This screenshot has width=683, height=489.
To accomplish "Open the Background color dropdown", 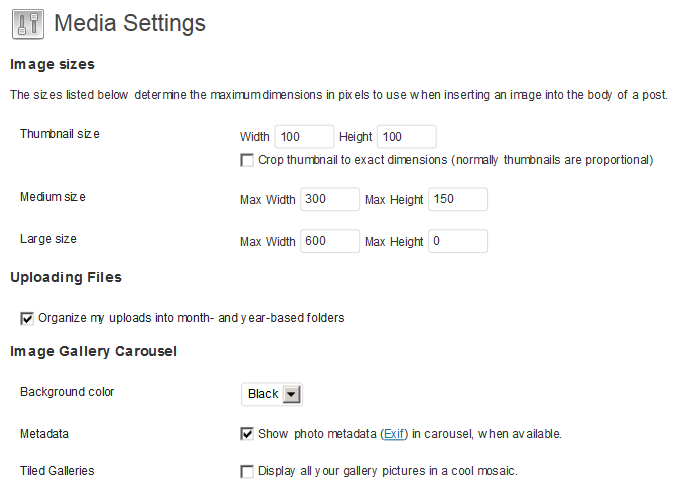I will (x=271, y=394).
